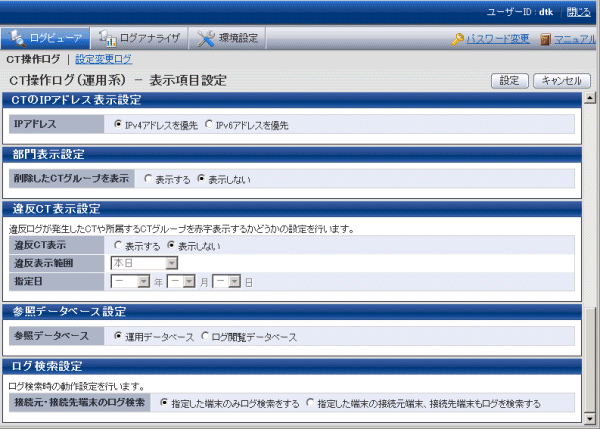
Task: Click the 部門表示設定 section header
Action: (292, 154)
